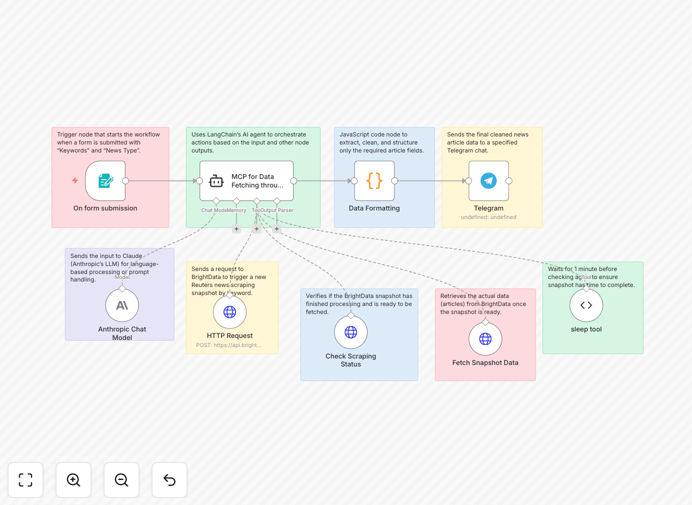
Task: Click the 'Data Formatting' label
Action: [x=374, y=208]
